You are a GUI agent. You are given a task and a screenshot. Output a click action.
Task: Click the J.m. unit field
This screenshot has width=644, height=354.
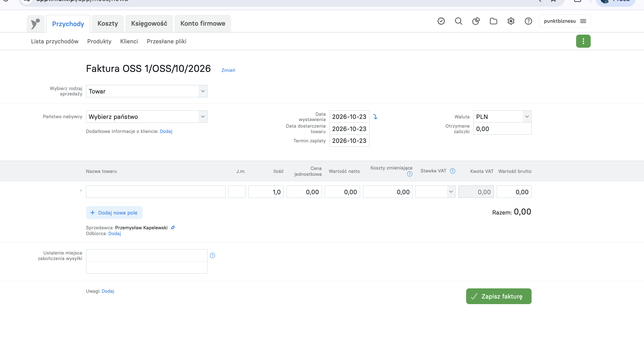click(237, 192)
